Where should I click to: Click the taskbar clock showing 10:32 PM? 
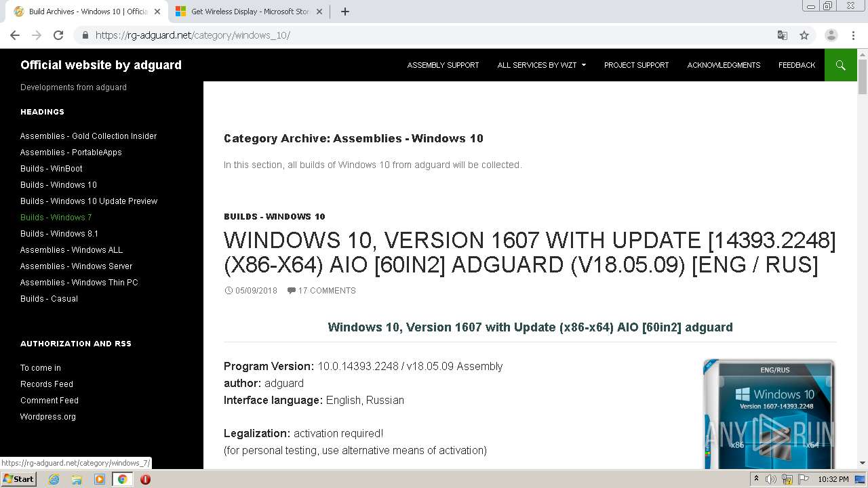coord(833,479)
